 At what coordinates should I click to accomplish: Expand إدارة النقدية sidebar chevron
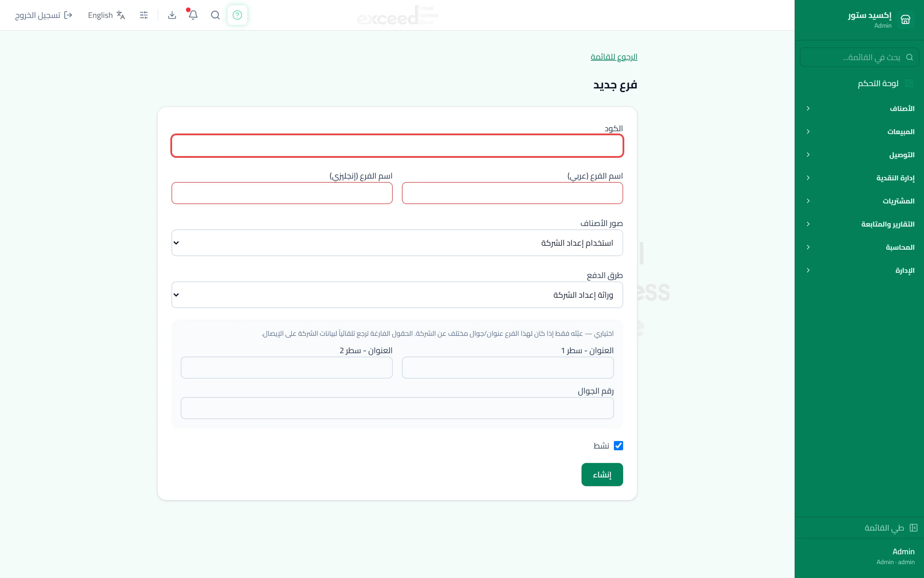[x=808, y=178]
